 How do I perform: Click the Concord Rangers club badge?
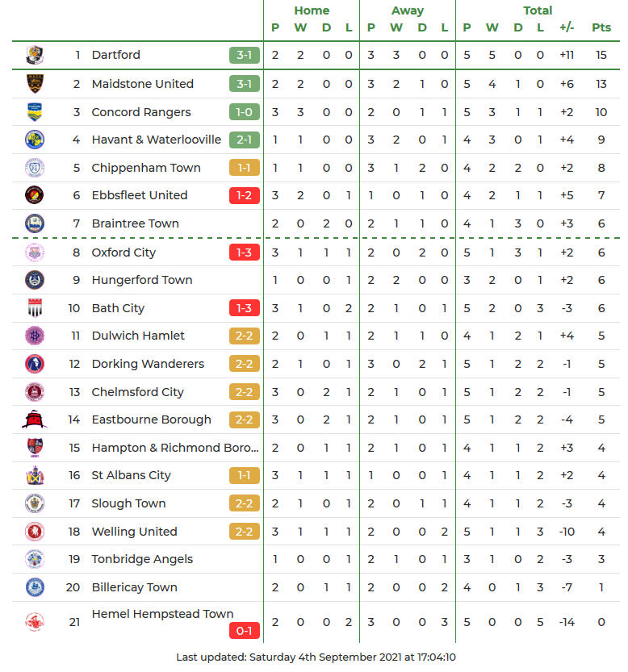[35, 112]
